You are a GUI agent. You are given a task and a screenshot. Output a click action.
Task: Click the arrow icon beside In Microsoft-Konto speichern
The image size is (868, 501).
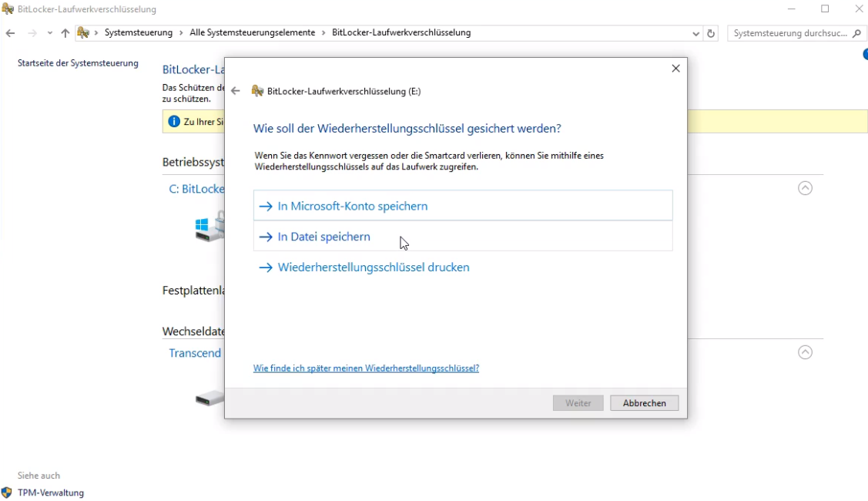pyautogui.click(x=266, y=206)
